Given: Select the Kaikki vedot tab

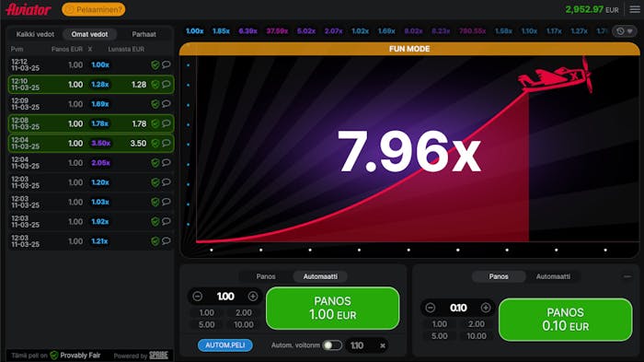Looking at the screenshot, I should pyautogui.click(x=35, y=34).
